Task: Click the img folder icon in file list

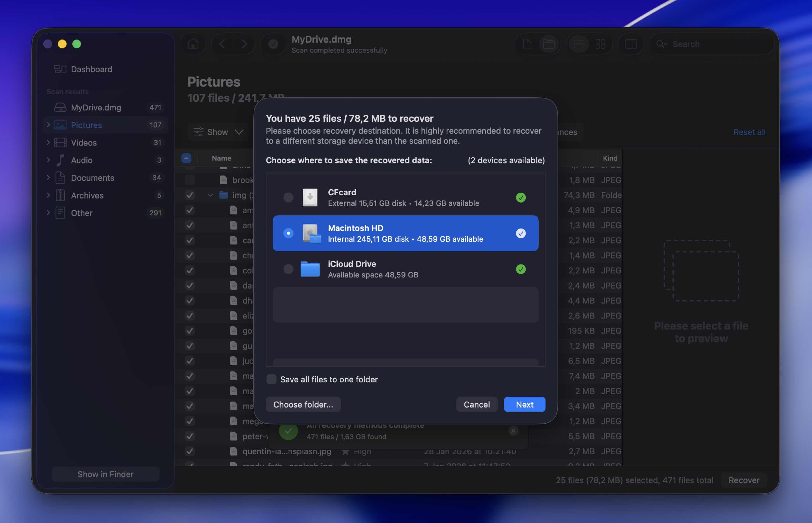Action: 224,195
